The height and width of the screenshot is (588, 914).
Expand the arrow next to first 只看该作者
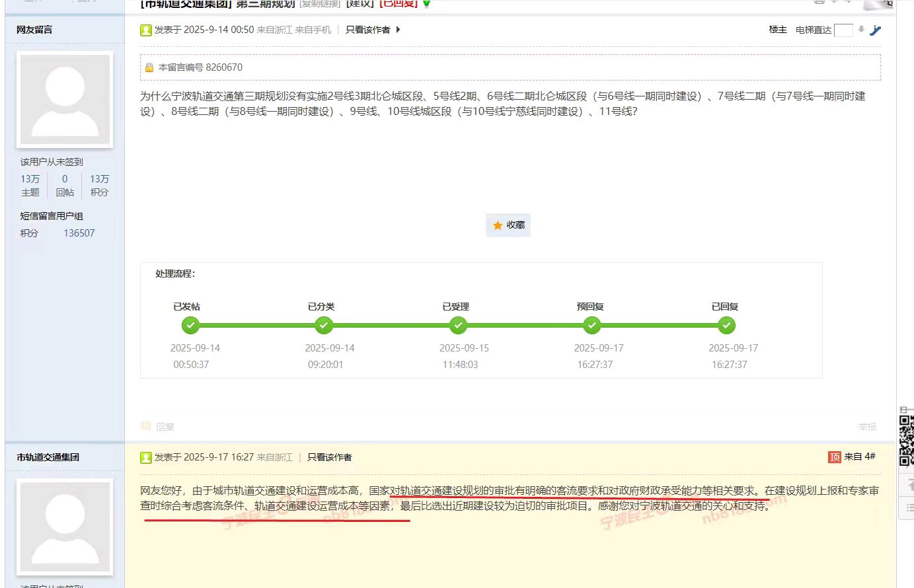pyautogui.click(x=398, y=30)
